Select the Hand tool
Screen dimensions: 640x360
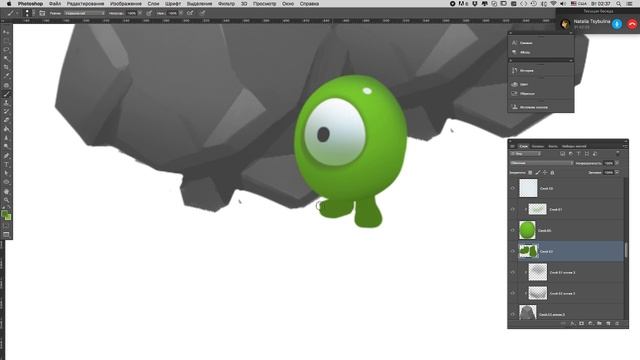[x=6, y=191]
